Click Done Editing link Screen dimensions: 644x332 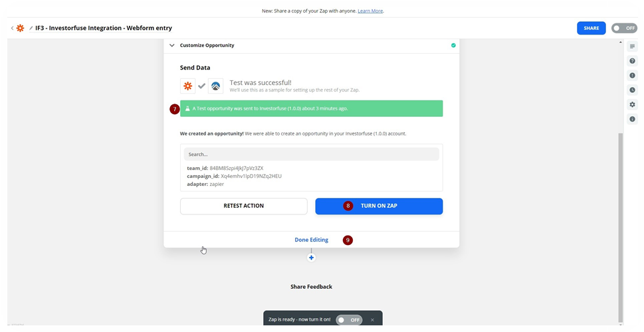pos(311,240)
